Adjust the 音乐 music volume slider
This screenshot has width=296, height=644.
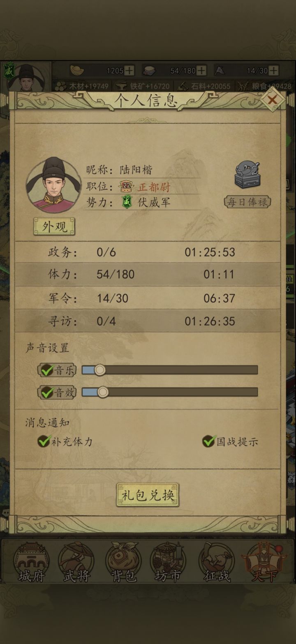pos(170,370)
